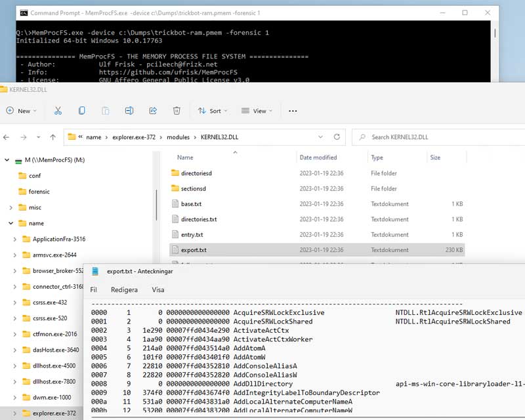The height and width of the screenshot is (420, 525).
Task: Select connector_ctrl folder in the tree
Action: tap(58, 287)
